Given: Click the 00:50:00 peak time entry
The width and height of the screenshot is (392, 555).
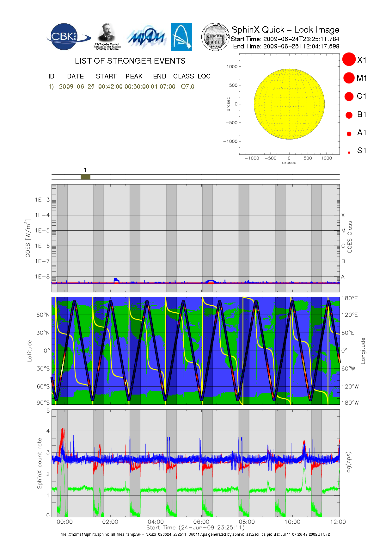Looking at the screenshot, I should (x=137, y=86).
